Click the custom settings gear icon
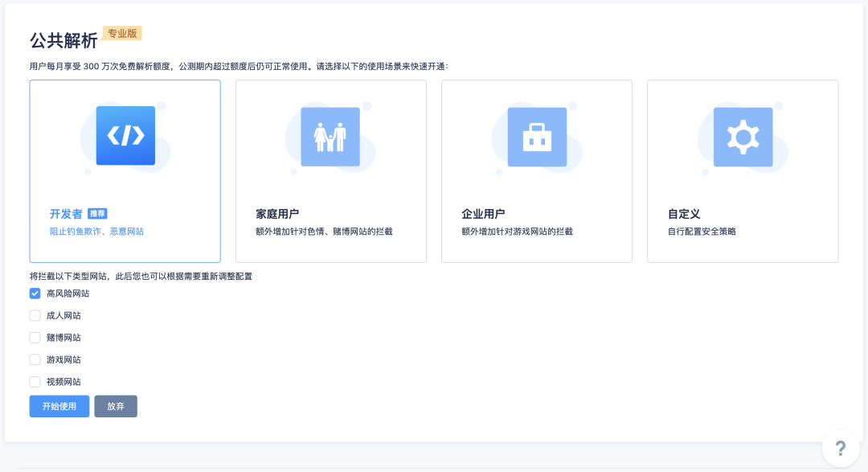868x472 pixels. click(x=743, y=137)
